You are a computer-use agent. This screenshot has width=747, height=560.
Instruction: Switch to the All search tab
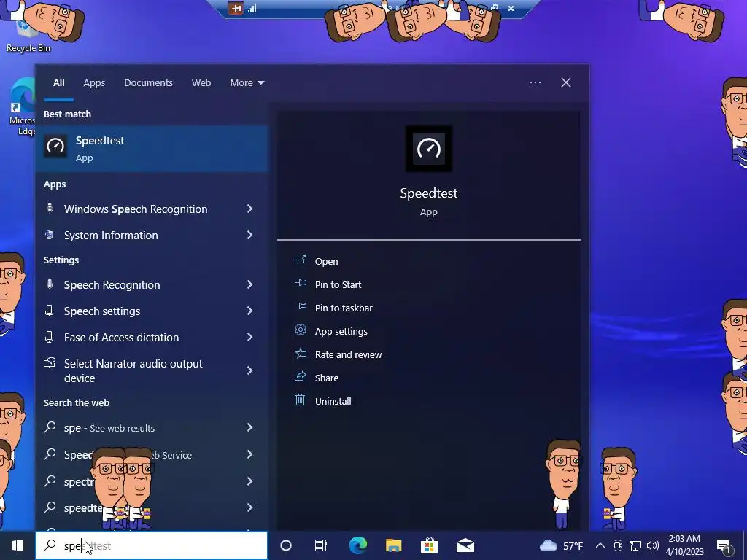coord(59,83)
